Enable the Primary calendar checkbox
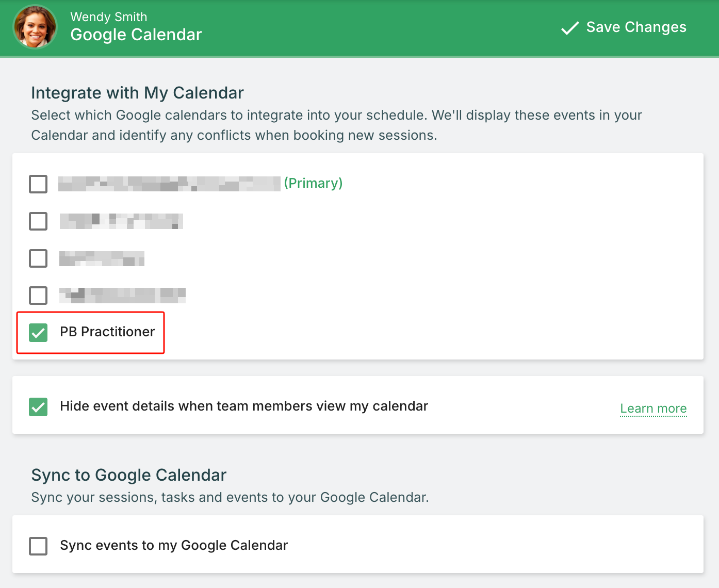The image size is (719, 588). pyautogui.click(x=38, y=184)
